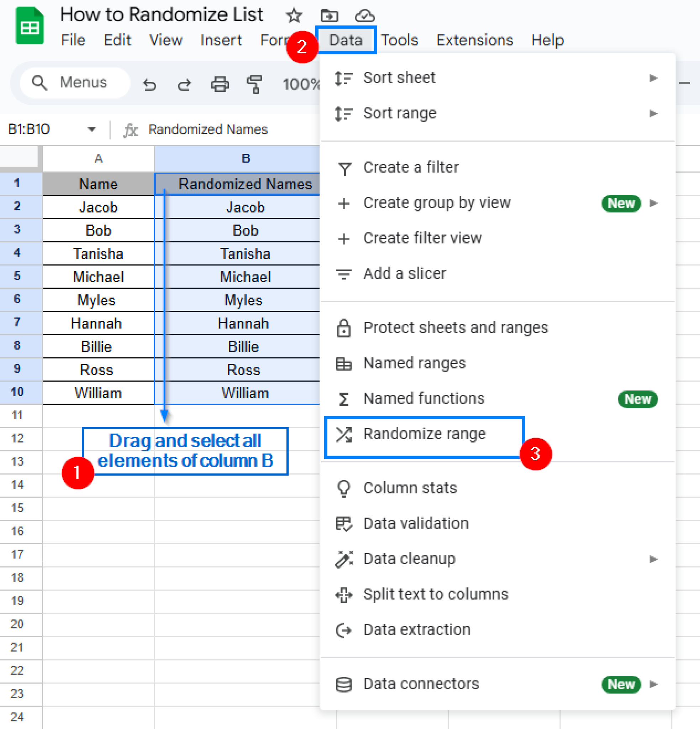Select the cell containing Michael

tap(98, 277)
